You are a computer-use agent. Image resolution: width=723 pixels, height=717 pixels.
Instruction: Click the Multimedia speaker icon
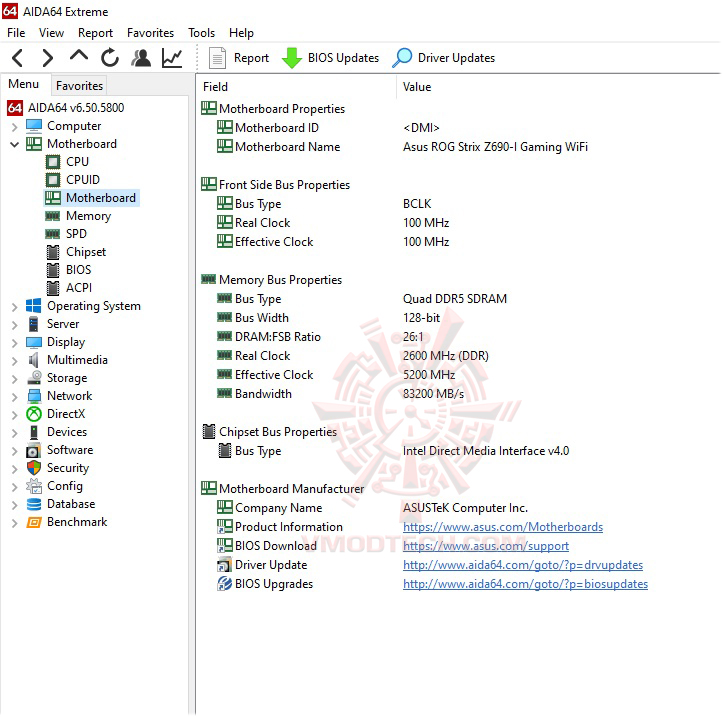(x=34, y=360)
